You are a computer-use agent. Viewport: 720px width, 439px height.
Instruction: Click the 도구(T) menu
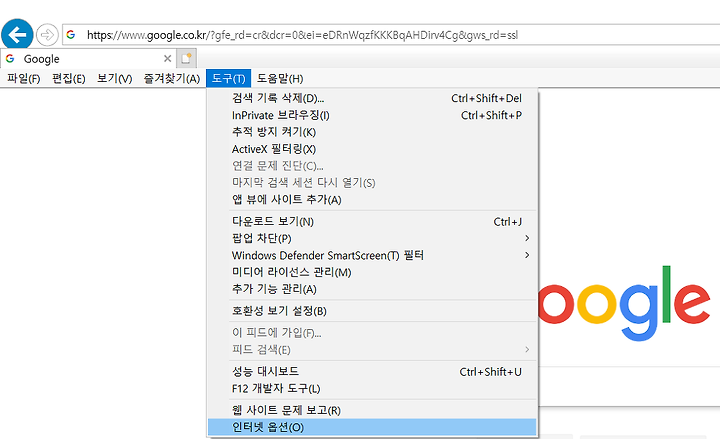click(x=229, y=79)
